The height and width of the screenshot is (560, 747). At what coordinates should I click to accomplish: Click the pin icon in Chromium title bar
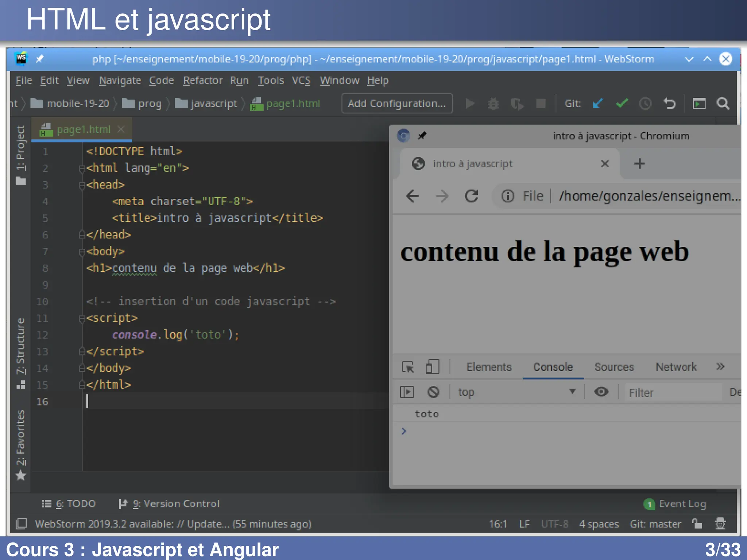pos(422,136)
